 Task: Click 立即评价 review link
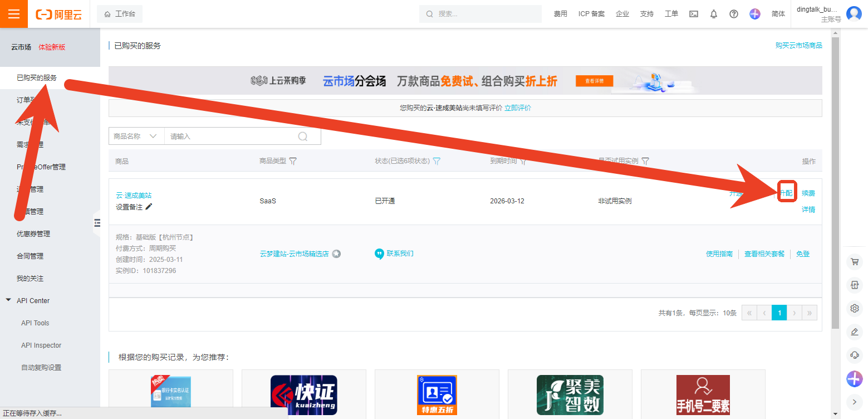(x=518, y=108)
